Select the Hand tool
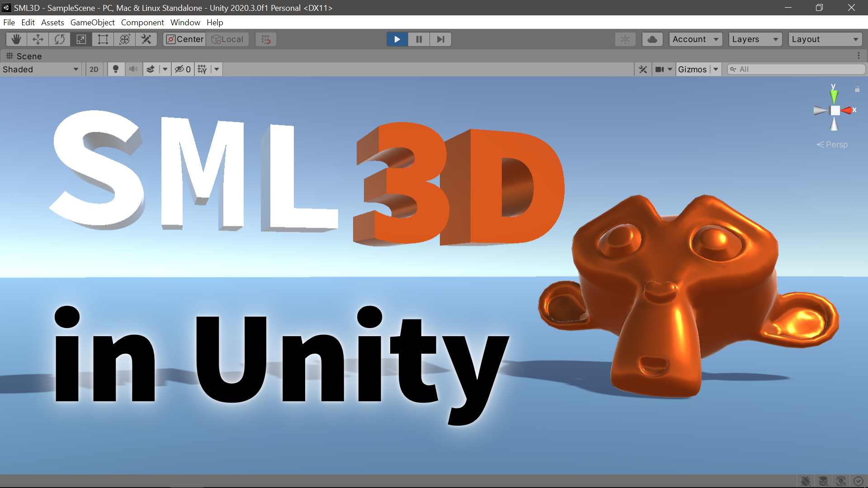This screenshot has width=868, height=488. [x=16, y=39]
